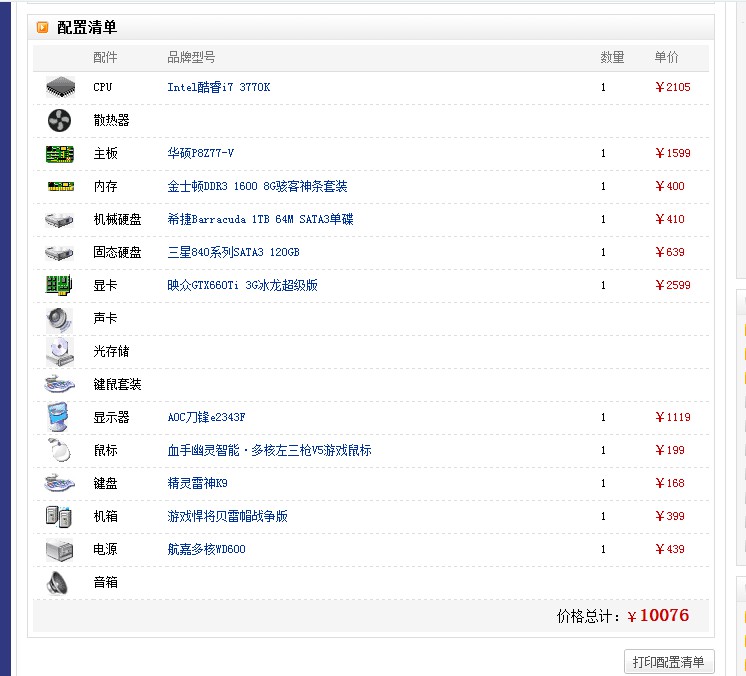This screenshot has height=676, width=746.
Task: Click the 品牌型号 column header
Action: (x=191, y=58)
